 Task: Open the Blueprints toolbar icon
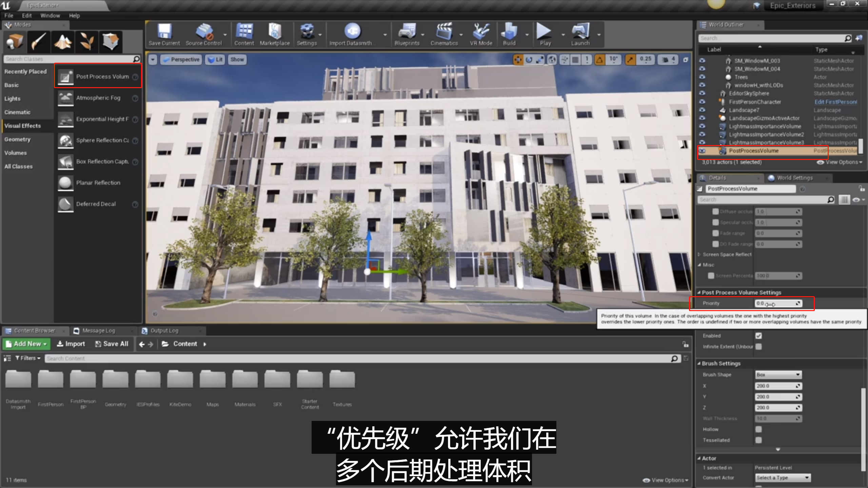click(x=407, y=34)
